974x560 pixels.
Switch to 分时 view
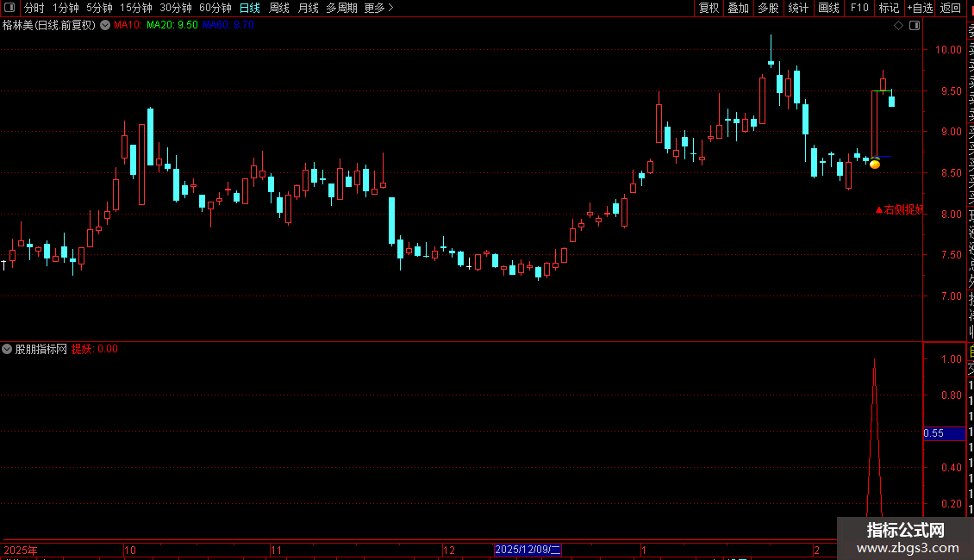[34, 8]
